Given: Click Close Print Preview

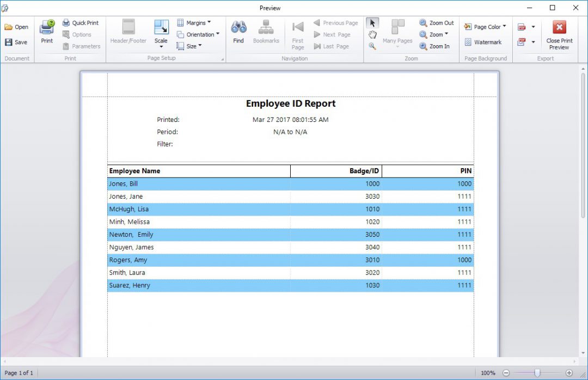Looking at the screenshot, I should coord(559,34).
